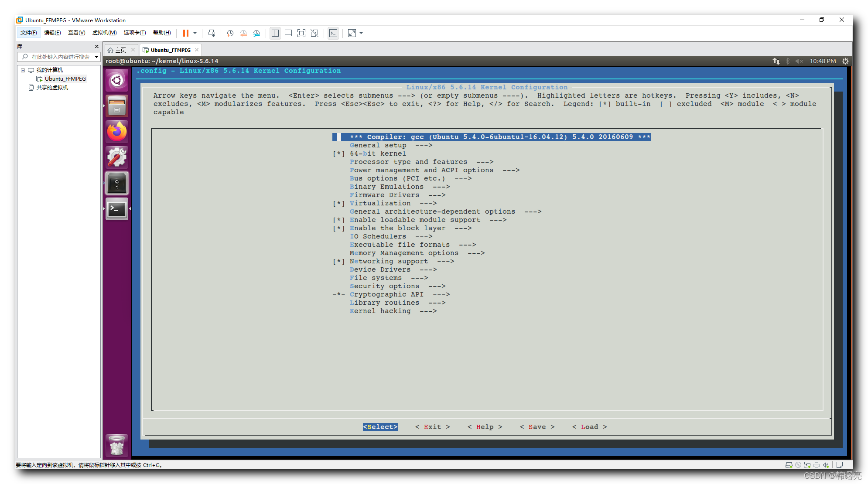This screenshot has width=868, height=484.
Task: Toggle Enable loadable module support checkbox
Action: [x=338, y=219]
